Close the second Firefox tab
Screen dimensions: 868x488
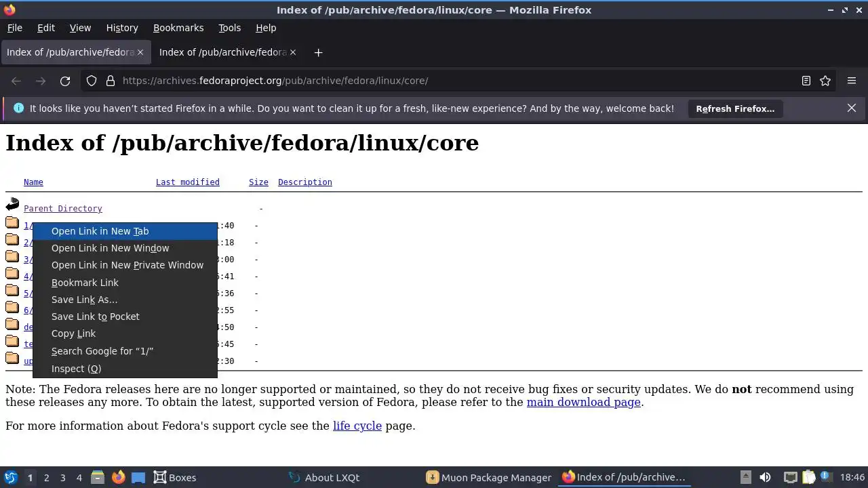coord(293,52)
